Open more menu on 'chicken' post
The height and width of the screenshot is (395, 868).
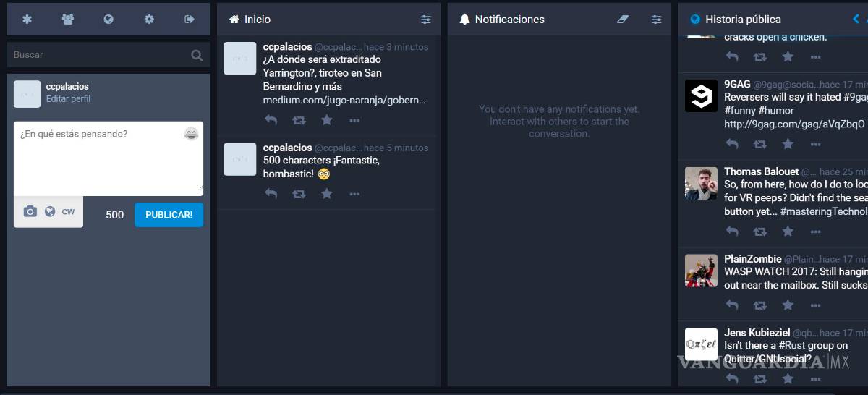(x=816, y=57)
